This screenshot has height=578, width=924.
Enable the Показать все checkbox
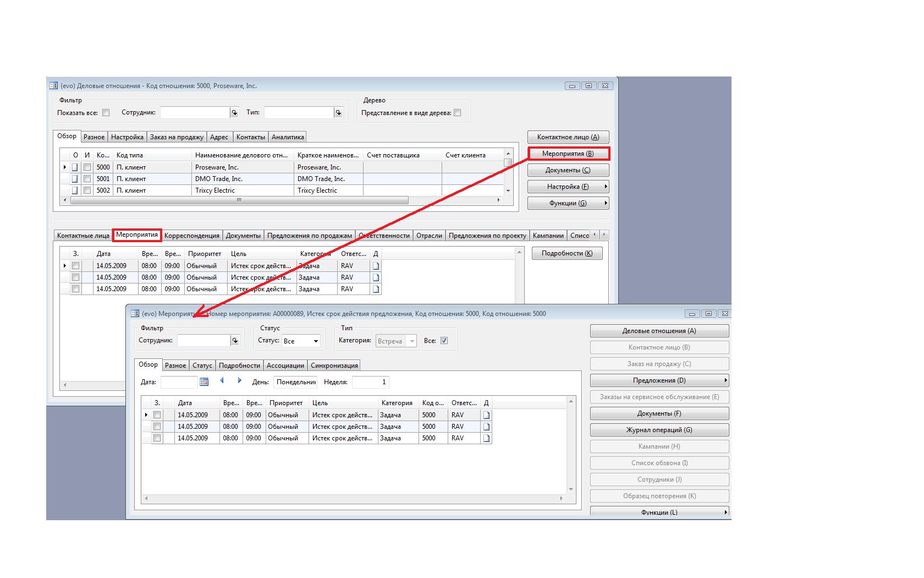click(x=106, y=113)
